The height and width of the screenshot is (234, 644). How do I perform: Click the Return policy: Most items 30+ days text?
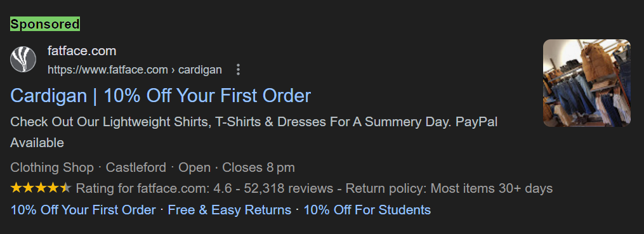[449, 188]
